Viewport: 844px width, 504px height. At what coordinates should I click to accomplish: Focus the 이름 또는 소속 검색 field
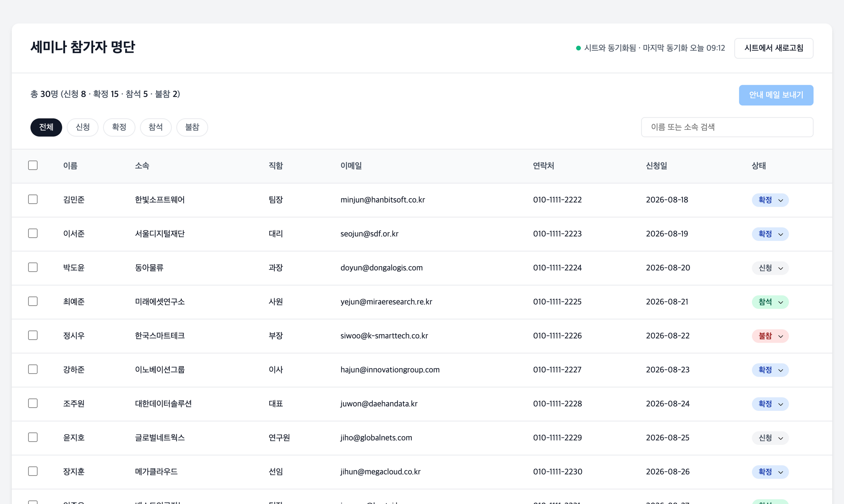[727, 127]
